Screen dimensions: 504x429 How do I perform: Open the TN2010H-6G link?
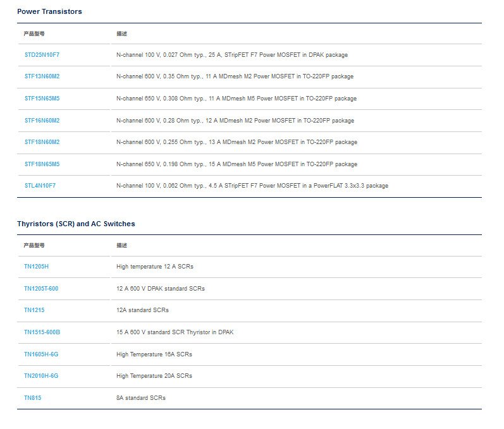pyautogui.click(x=41, y=376)
